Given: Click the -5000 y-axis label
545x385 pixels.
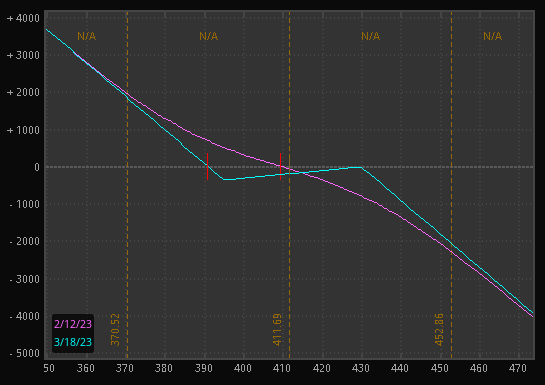Looking at the screenshot, I should tap(24, 353).
